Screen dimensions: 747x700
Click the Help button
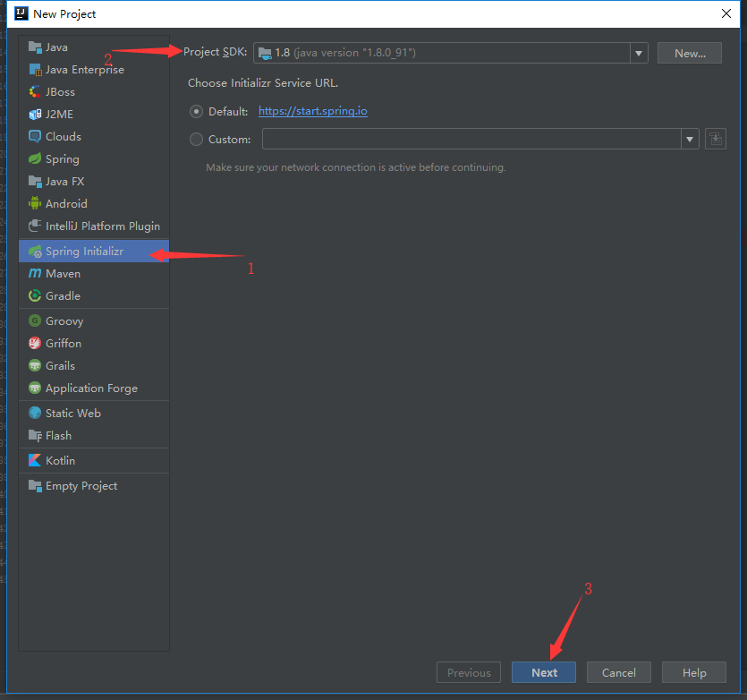click(x=693, y=672)
